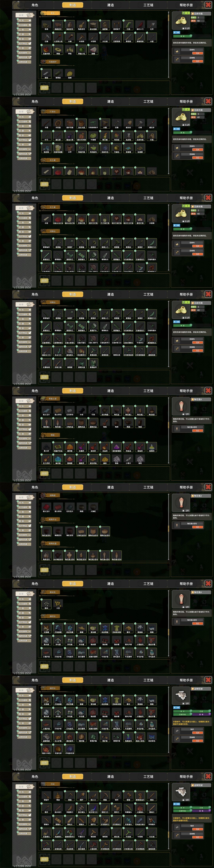Select 全部 filter button in the topmost sidebar
The image size is (214, 868).
25,15
